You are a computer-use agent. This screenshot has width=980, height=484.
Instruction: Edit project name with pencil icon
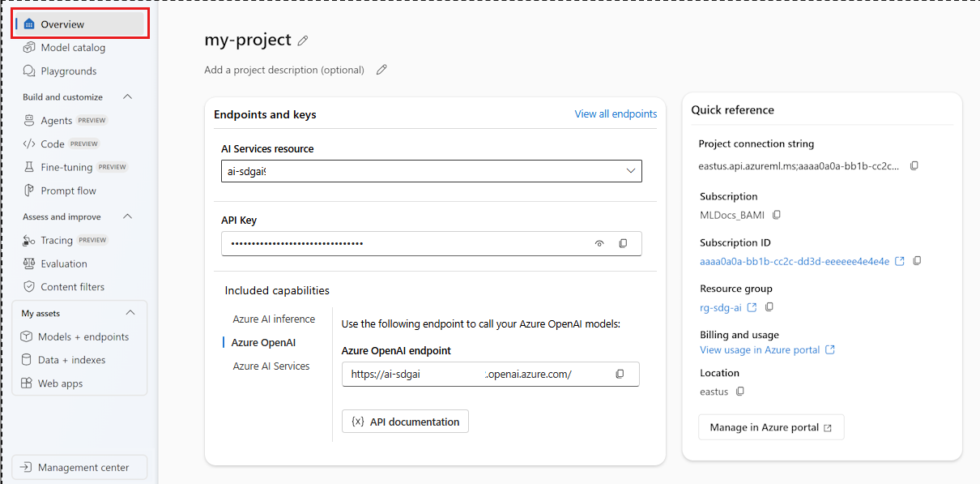point(303,40)
